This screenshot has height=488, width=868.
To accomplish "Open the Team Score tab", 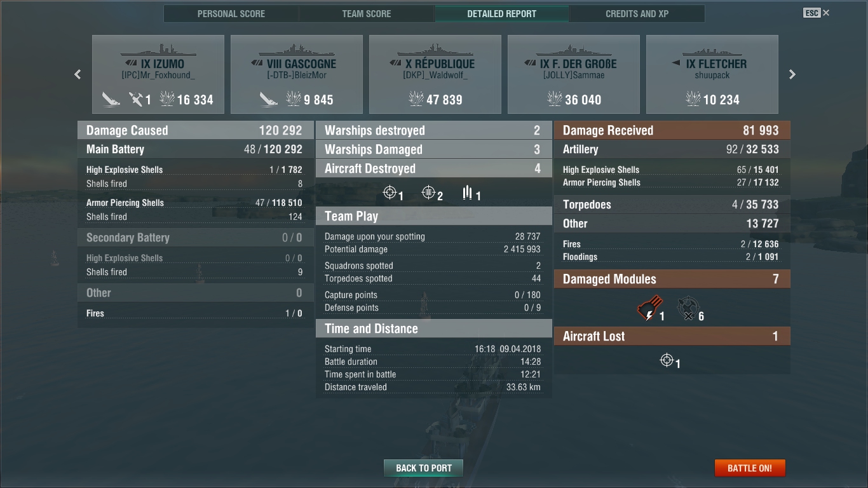I will [367, 13].
